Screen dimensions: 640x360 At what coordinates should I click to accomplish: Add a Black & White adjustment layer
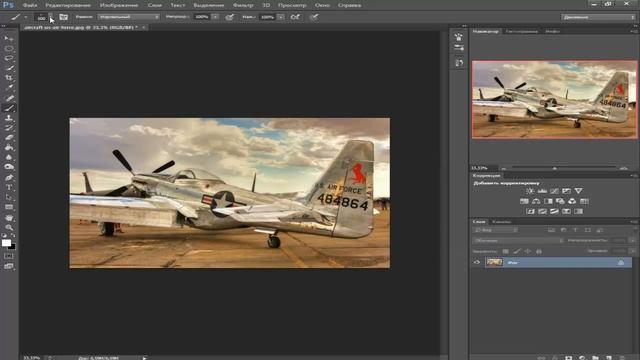click(548, 201)
